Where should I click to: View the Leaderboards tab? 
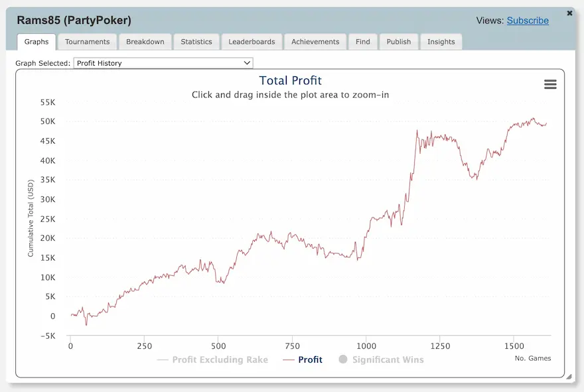tap(252, 42)
